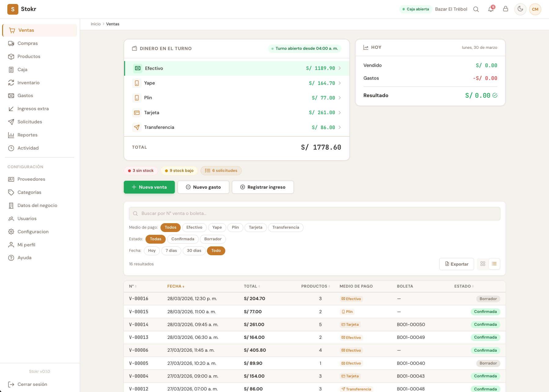This screenshot has width=549, height=392.
Task: Click the Nueva venta button
Action: pyautogui.click(x=149, y=187)
